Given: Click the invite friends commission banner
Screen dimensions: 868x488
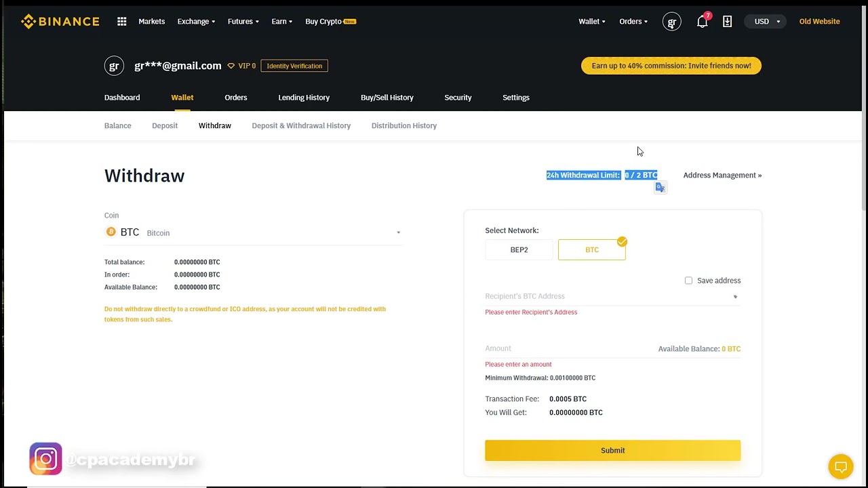Looking at the screenshot, I should 671,66.
